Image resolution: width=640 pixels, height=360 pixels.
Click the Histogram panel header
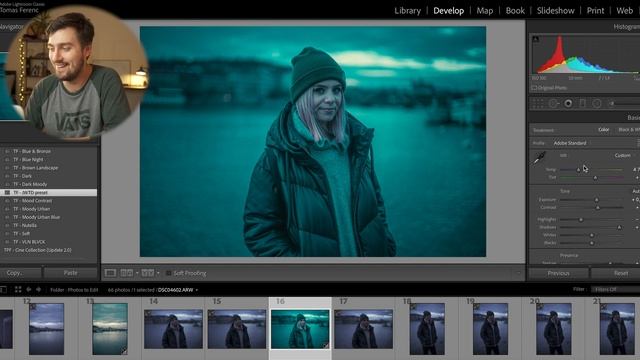(584, 27)
